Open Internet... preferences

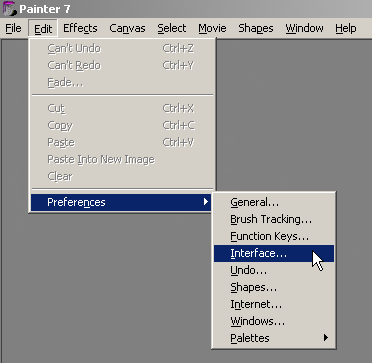pos(274,304)
